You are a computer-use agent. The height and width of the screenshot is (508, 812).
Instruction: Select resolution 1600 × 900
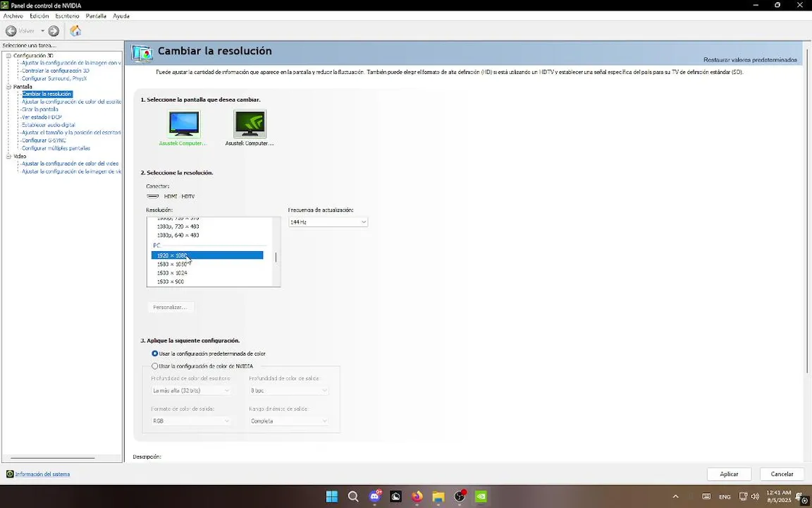(207, 282)
